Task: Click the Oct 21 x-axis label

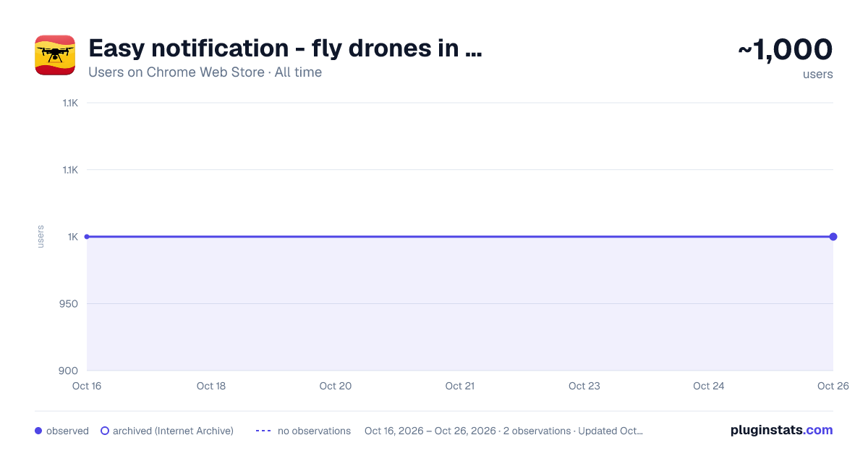Action: click(x=460, y=386)
